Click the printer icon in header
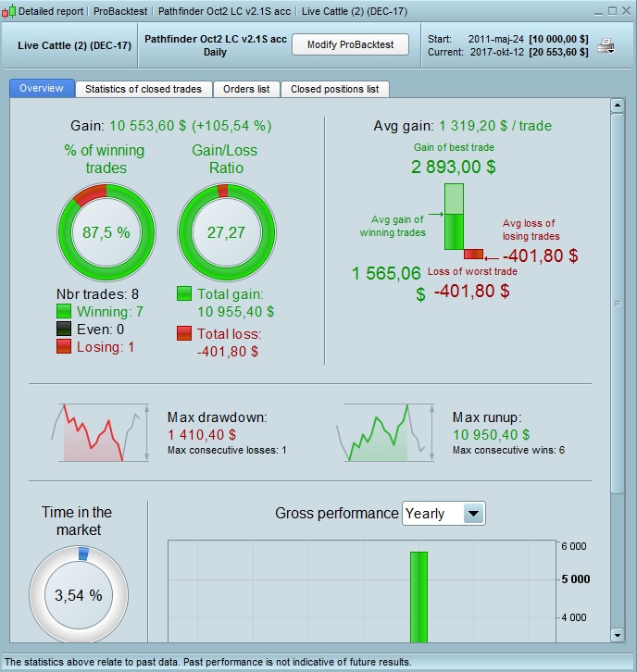This screenshot has height=672, width=637. pos(606,46)
